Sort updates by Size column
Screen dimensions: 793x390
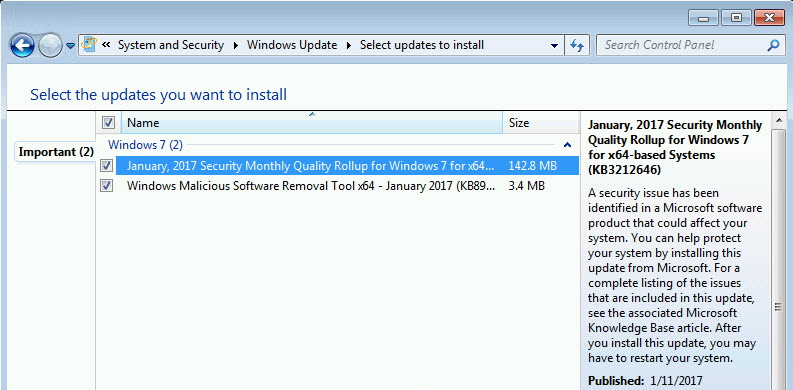pyautogui.click(x=541, y=123)
